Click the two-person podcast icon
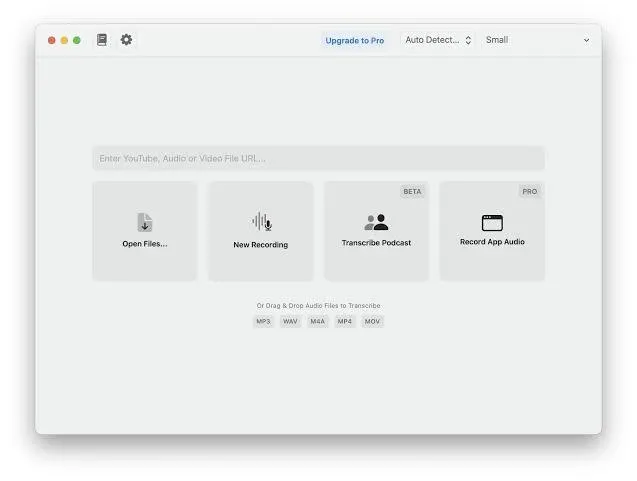637x481 pixels. pyautogui.click(x=376, y=222)
